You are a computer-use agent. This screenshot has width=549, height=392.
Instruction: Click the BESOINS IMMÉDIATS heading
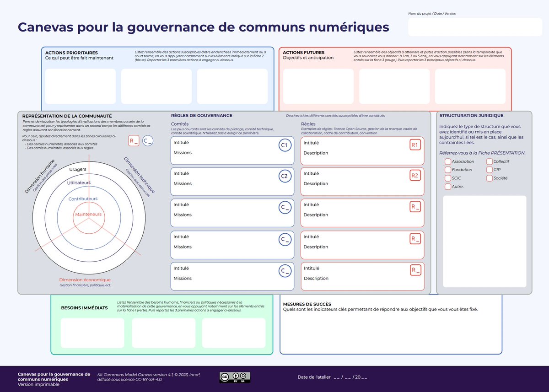(x=84, y=308)
